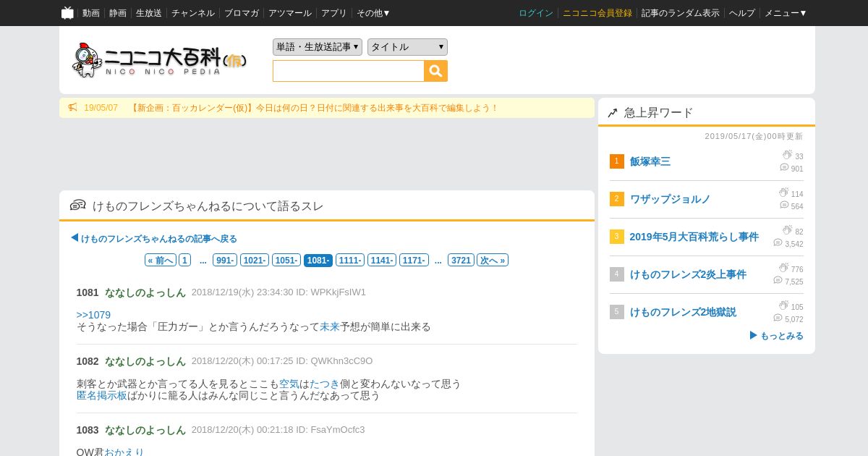868x456 pixels.
Task: Open けものフレンズ2炎上事件 article
Action: coord(688,274)
